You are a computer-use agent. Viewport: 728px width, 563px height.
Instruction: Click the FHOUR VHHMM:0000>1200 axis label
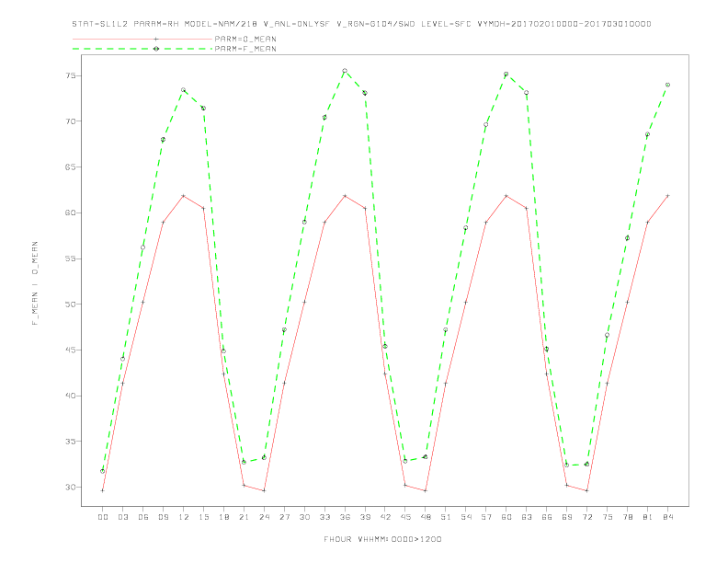382,539
